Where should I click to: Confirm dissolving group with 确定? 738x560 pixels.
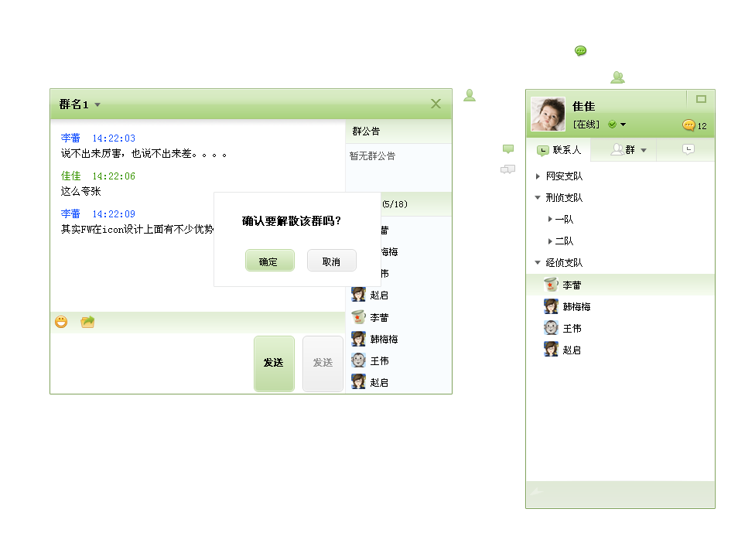click(x=270, y=261)
